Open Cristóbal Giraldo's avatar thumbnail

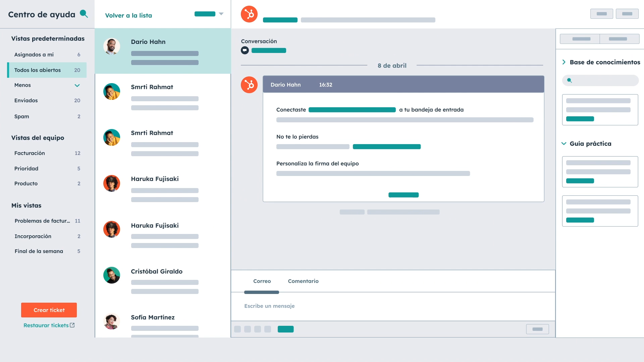tap(112, 275)
